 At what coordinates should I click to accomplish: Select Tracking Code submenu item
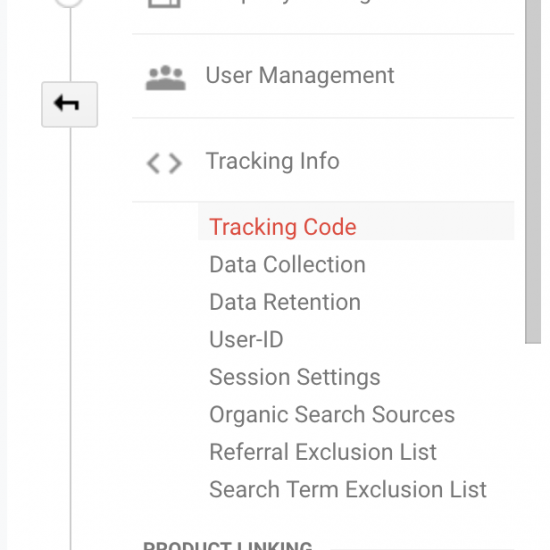283,227
